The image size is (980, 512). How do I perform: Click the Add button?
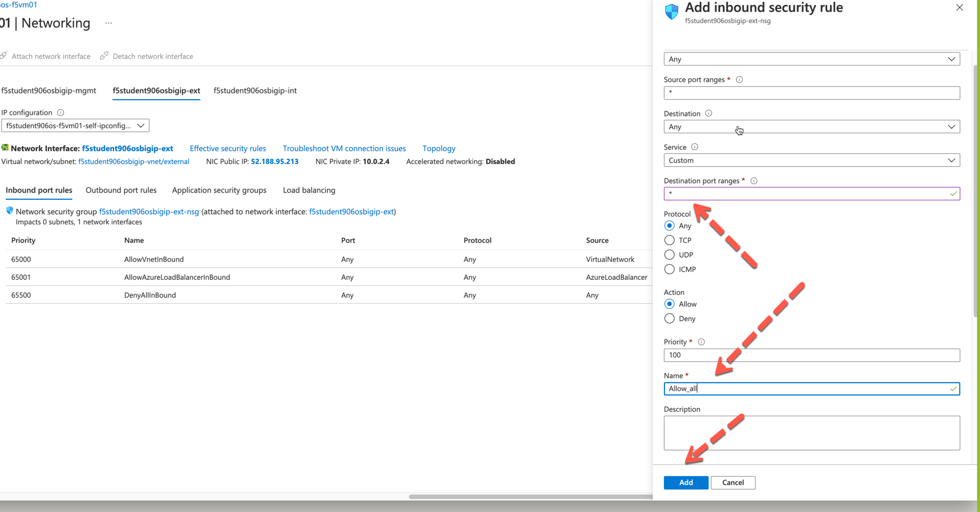pyautogui.click(x=686, y=482)
